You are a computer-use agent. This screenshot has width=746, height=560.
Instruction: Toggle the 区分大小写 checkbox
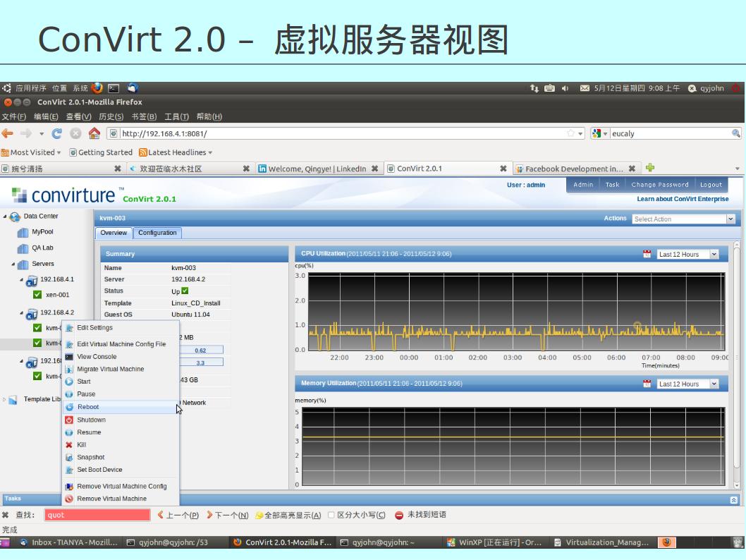point(331,515)
